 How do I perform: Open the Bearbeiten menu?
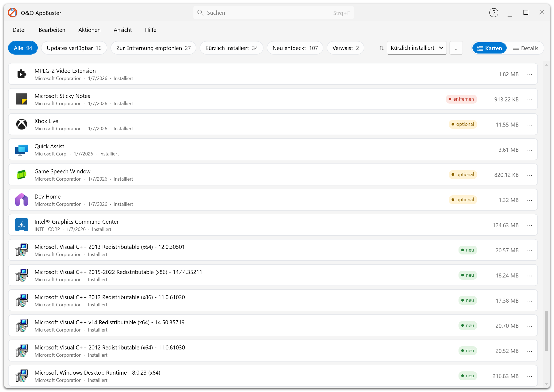point(52,30)
